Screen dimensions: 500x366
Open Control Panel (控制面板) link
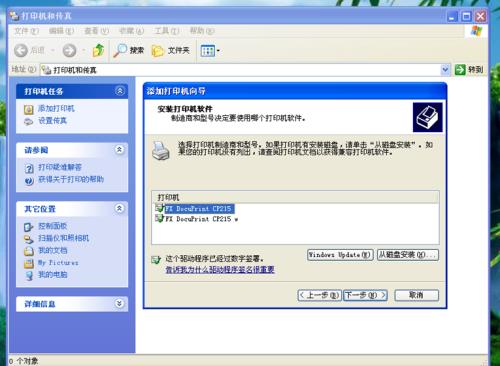pos(52,226)
